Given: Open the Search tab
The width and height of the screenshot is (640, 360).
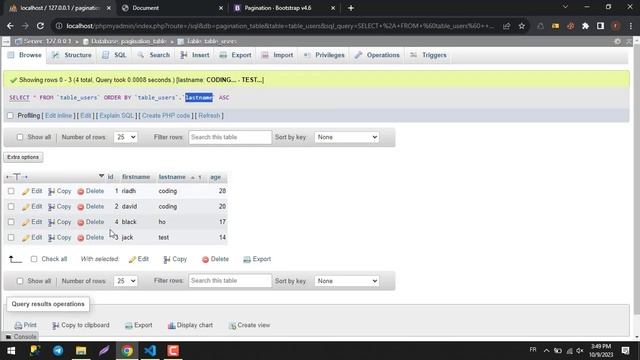Looking at the screenshot, I should pos(153,55).
